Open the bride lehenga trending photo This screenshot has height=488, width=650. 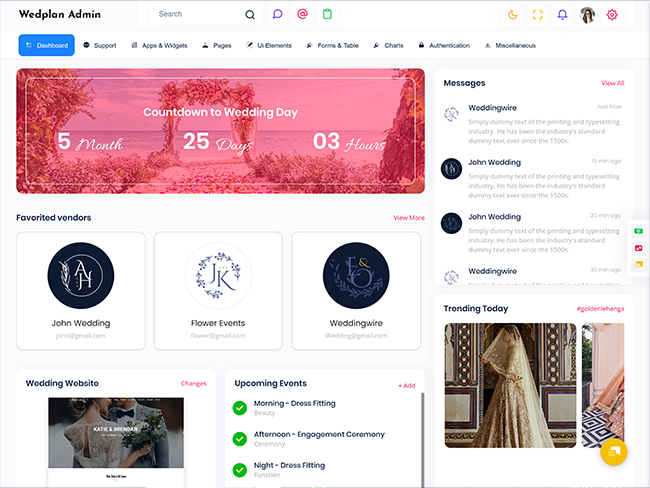point(510,384)
